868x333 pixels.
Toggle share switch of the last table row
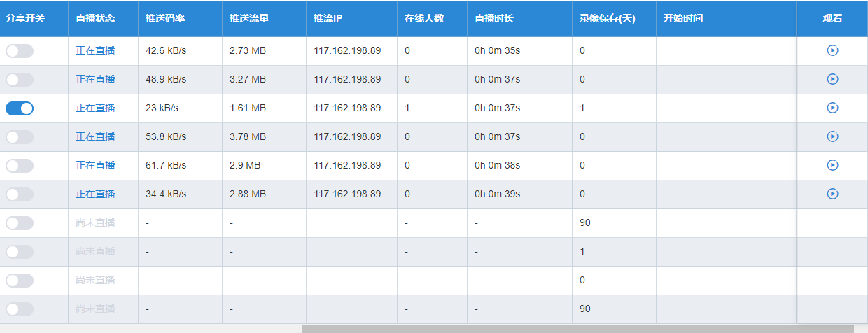coord(20,309)
